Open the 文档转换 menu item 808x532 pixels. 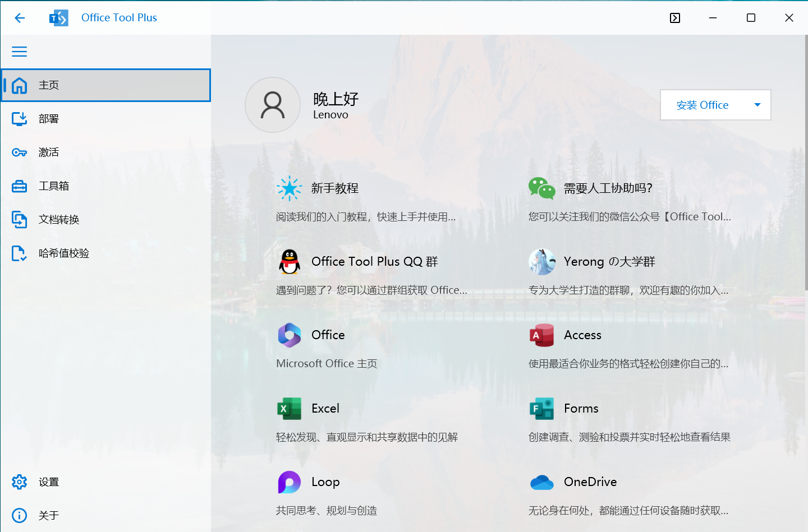click(106, 220)
